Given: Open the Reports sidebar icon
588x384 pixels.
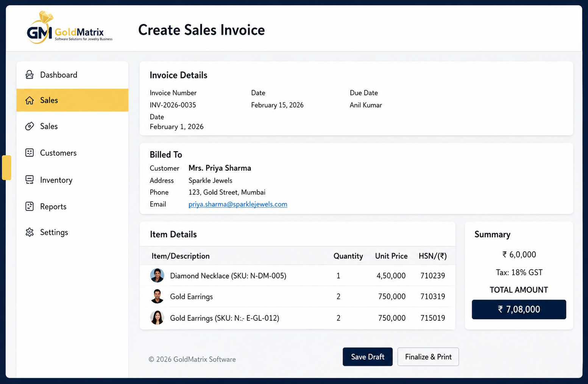Looking at the screenshot, I should [x=30, y=206].
